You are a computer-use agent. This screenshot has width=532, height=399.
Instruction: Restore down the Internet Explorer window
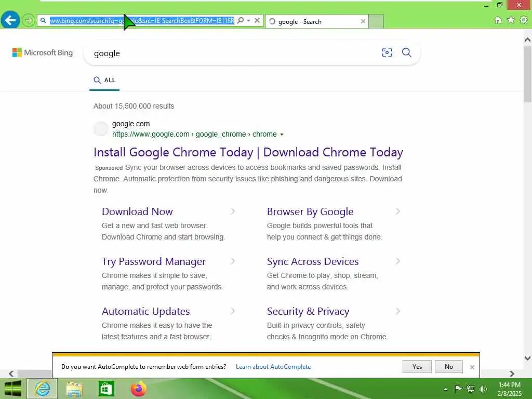[x=499, y=5]
